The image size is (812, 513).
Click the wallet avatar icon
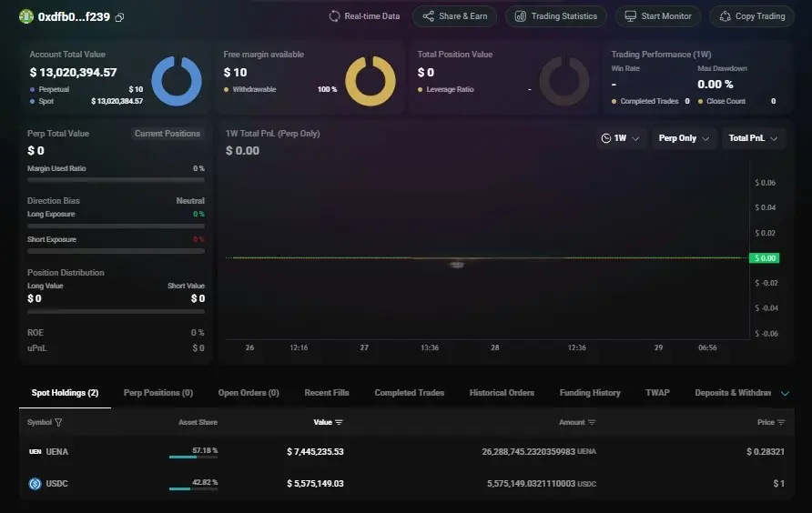pos(25,17)
